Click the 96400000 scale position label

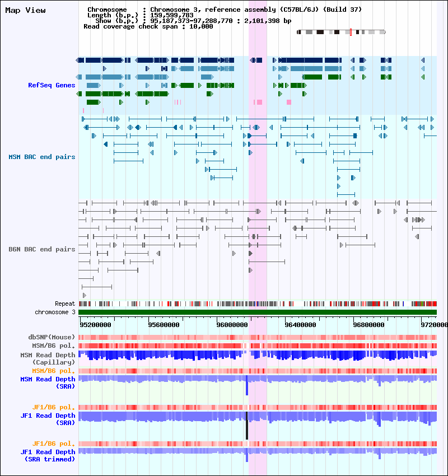(300, 325)
